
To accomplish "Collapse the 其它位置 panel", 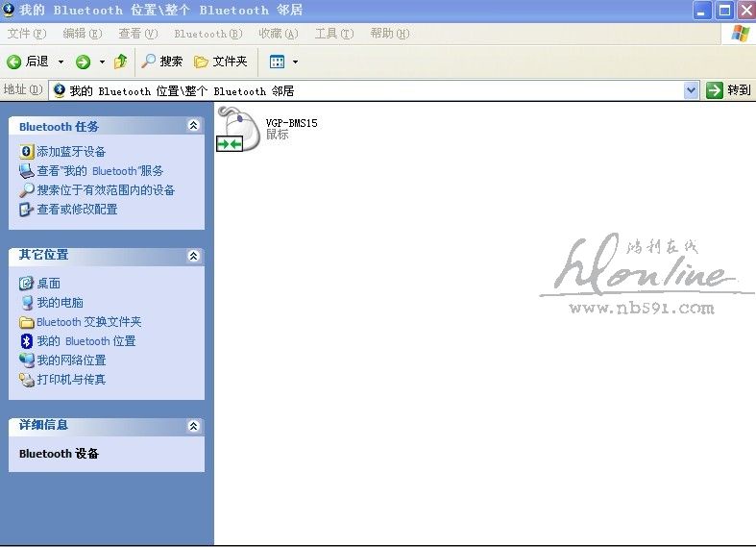I will point(193,256).
